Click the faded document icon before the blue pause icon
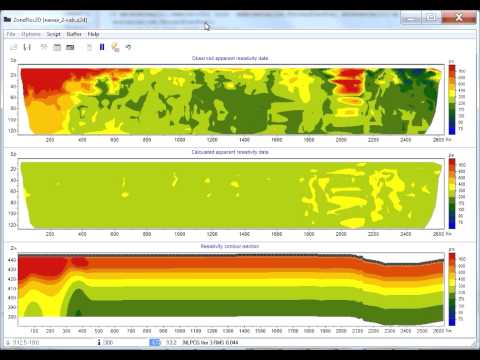This screenshot has width=480, height=360. (89, 47)
